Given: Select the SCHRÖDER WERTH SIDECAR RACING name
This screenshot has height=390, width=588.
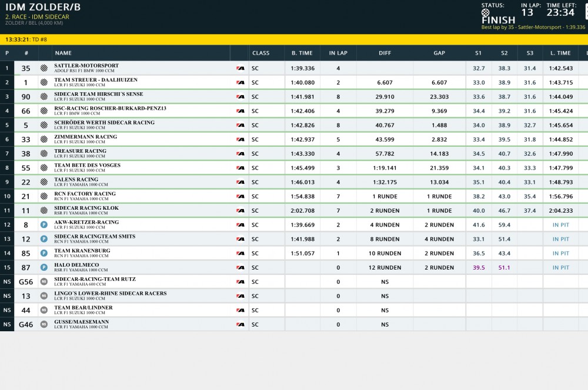Looking at the screenshot, I should click(x=104, y=123).
